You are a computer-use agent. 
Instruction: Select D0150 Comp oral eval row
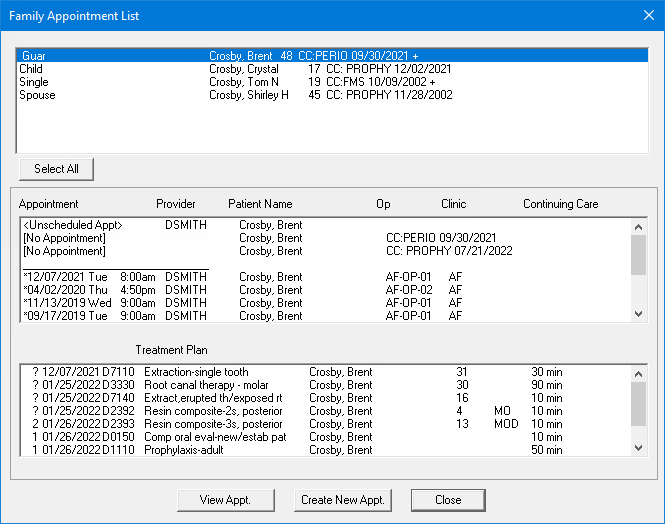[325, 437]
